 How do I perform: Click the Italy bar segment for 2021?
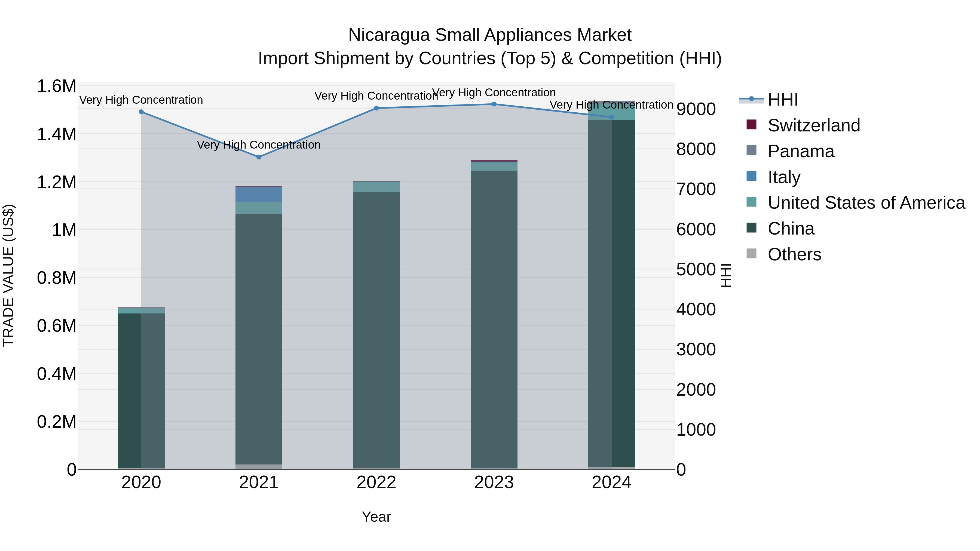click(x=259, y=195)
